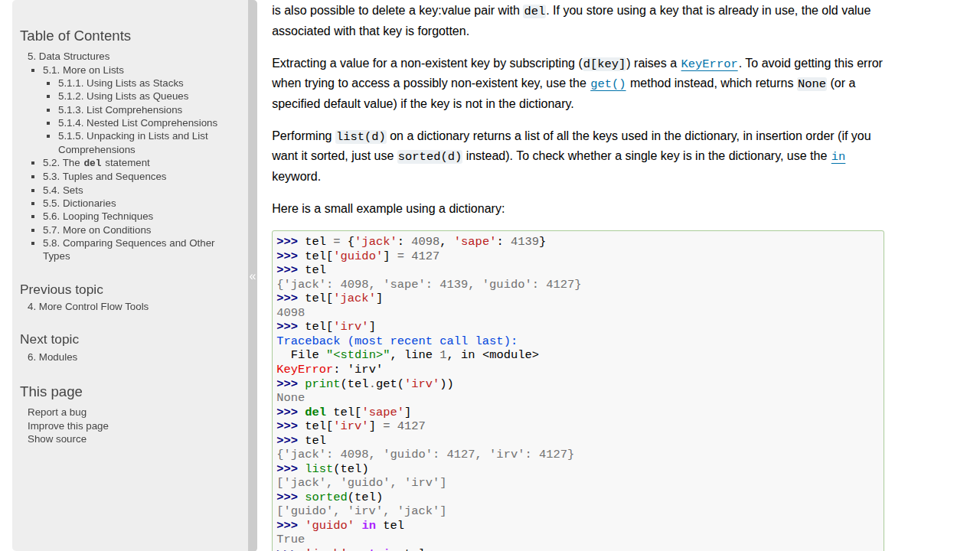
Task: Jump to 5.1. More on Lists
Action: (x=83, y=70)
